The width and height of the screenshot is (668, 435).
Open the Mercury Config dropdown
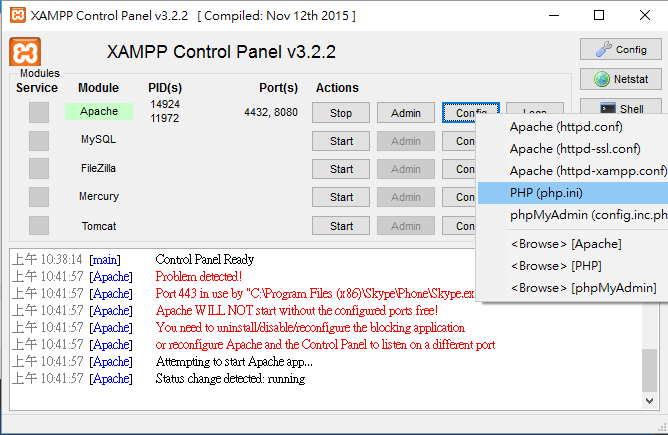(459, 197)
